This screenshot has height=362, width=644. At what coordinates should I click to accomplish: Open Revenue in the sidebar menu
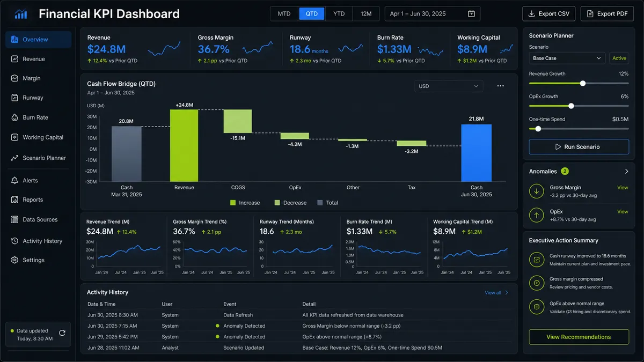point(38,59)
